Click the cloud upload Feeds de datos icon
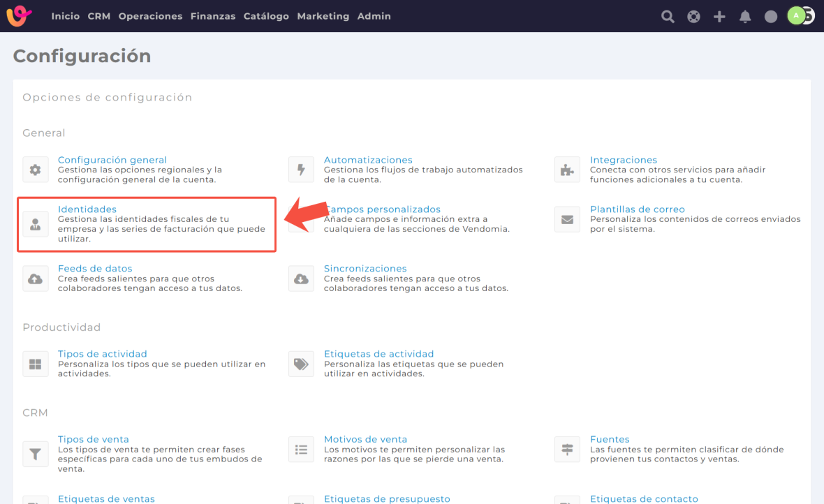This screenshot has width=824, height=504. (36, 279)
